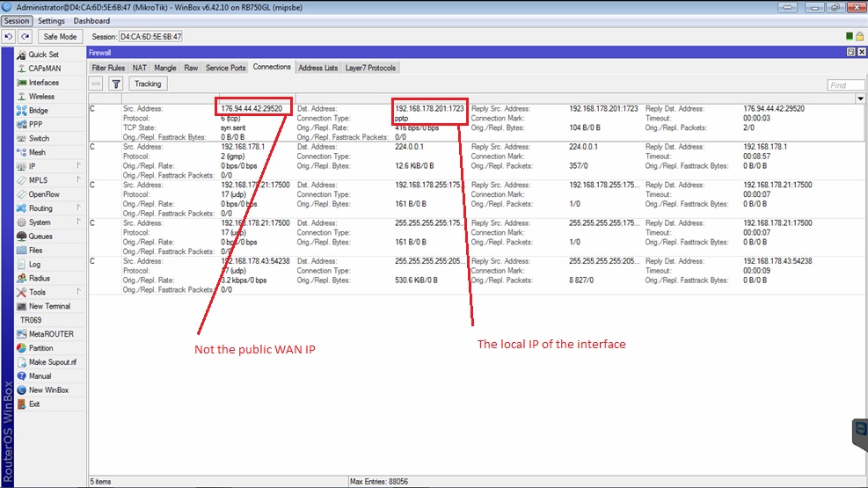The width and height of the screenshot is (868, 488).
Task: Expand the Routing submenu
Action: coord(78,208)
